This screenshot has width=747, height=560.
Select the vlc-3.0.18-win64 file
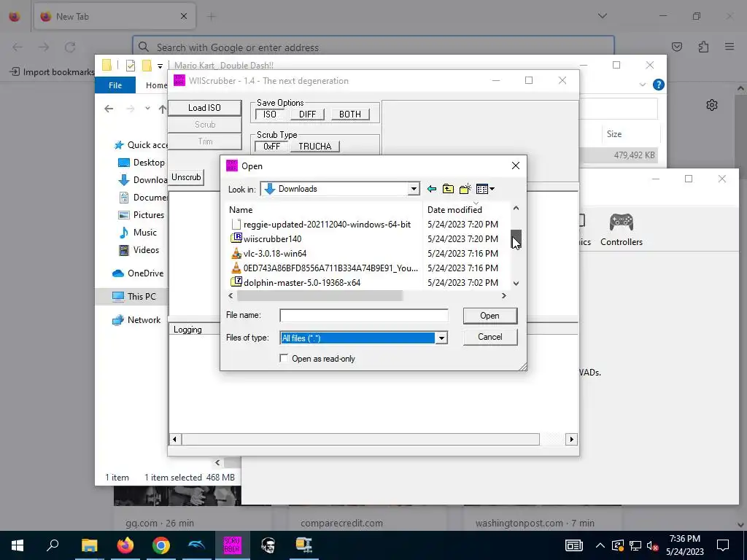[x=275, y=254]
